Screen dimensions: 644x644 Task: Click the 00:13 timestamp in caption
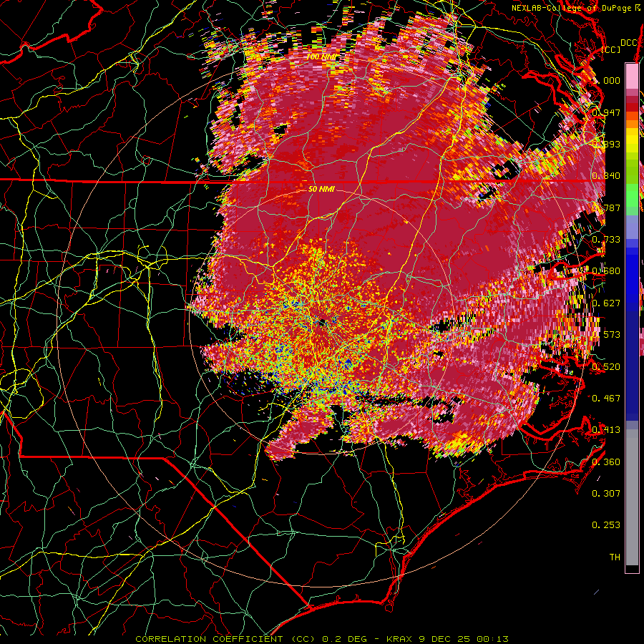tap(492, 639)
